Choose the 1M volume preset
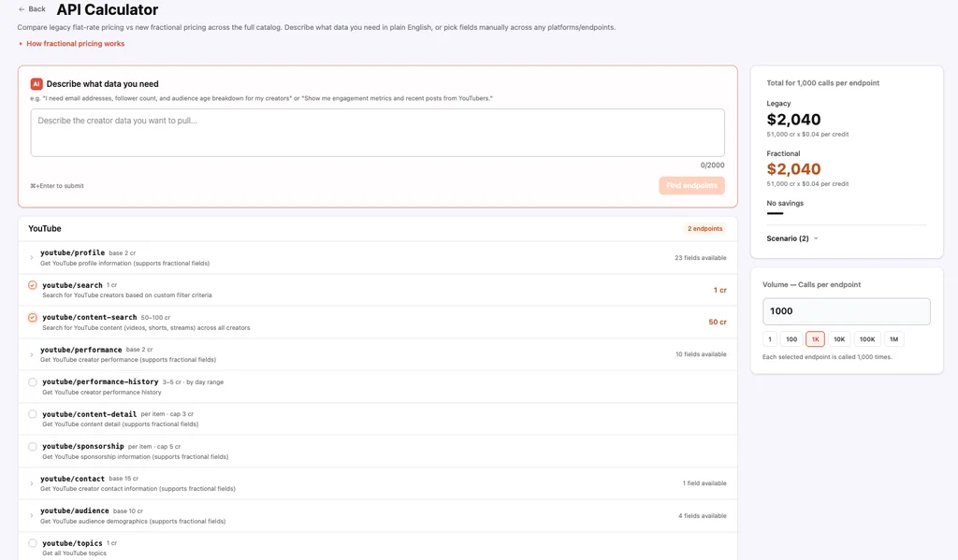 tap(893, 339)
